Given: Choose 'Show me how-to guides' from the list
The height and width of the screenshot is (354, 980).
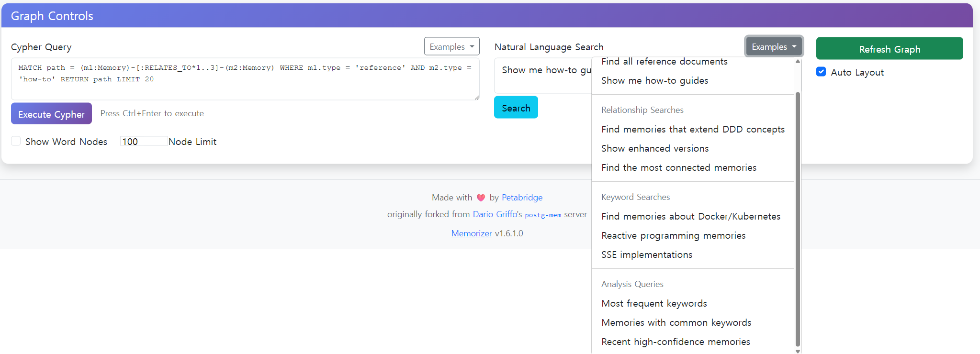Looking at the screenshot, I should coord(654,80).
